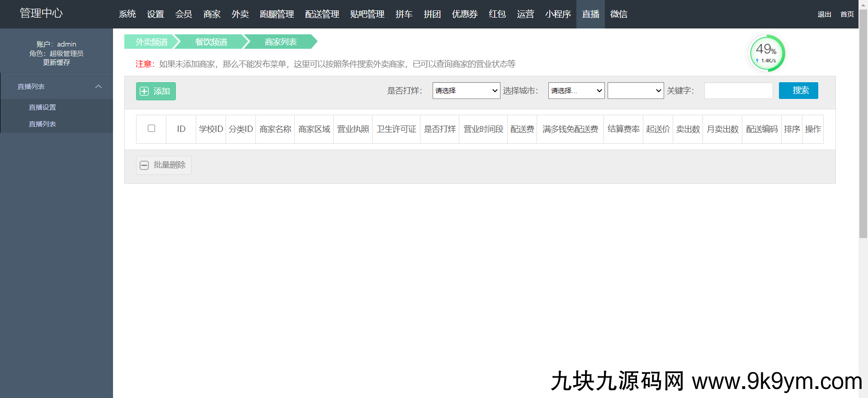Open the 优惠券 menu in navigation bar
This screenshot has width=868, height=398.
465,14
